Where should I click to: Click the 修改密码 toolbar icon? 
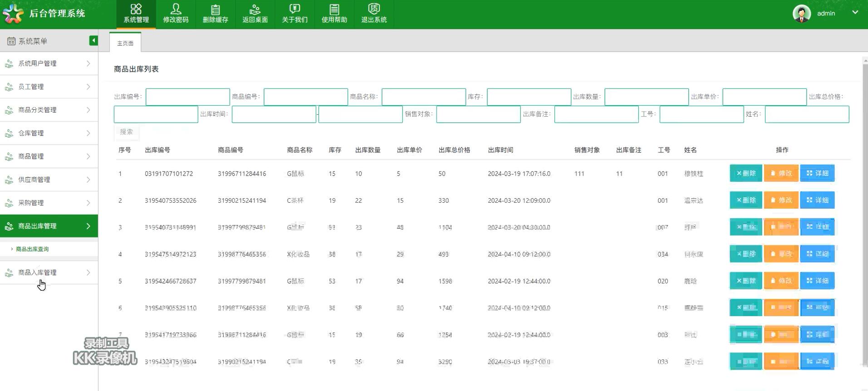pyautogui.click(x=176, y=14)
